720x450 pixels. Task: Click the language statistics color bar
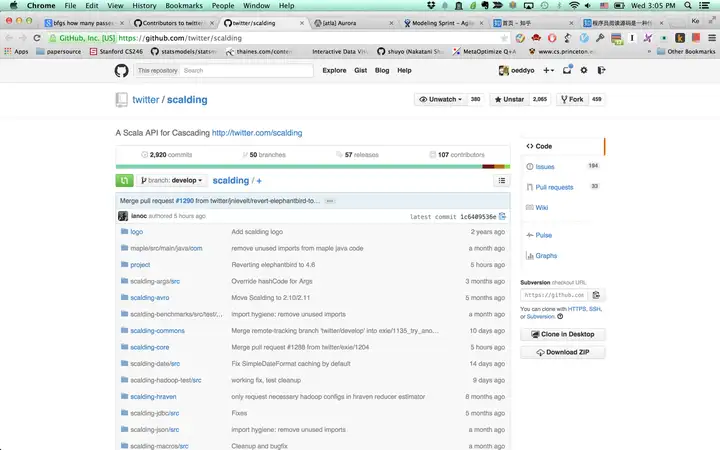click(x=313, y=166)
